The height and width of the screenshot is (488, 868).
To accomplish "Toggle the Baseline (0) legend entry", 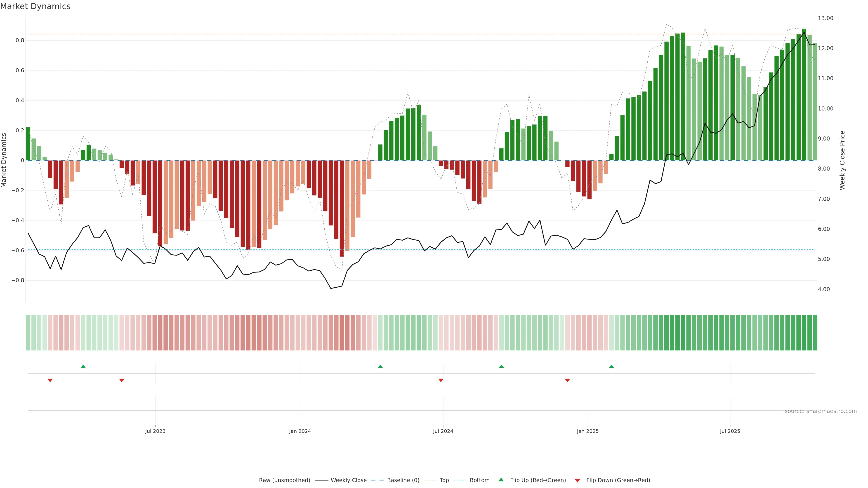I will click(x=403, y=480).
